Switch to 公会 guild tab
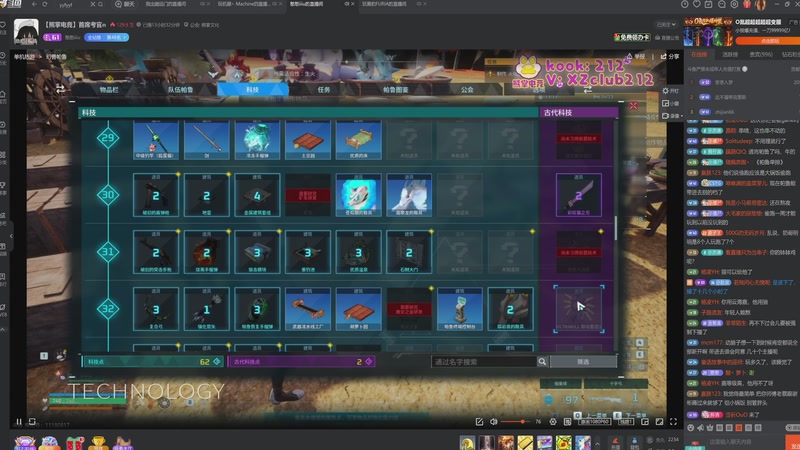This screenshot has width=800, height=450. [467, 89]
